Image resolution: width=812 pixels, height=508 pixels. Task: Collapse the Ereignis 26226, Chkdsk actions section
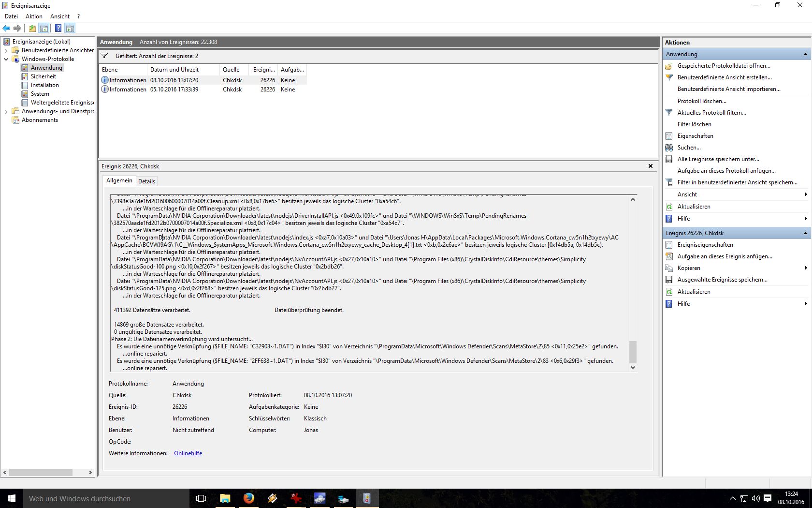805,233
